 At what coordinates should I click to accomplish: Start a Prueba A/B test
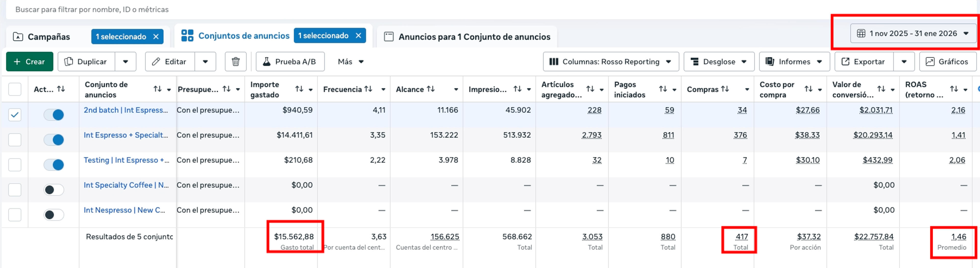click(x=290, y=62)
